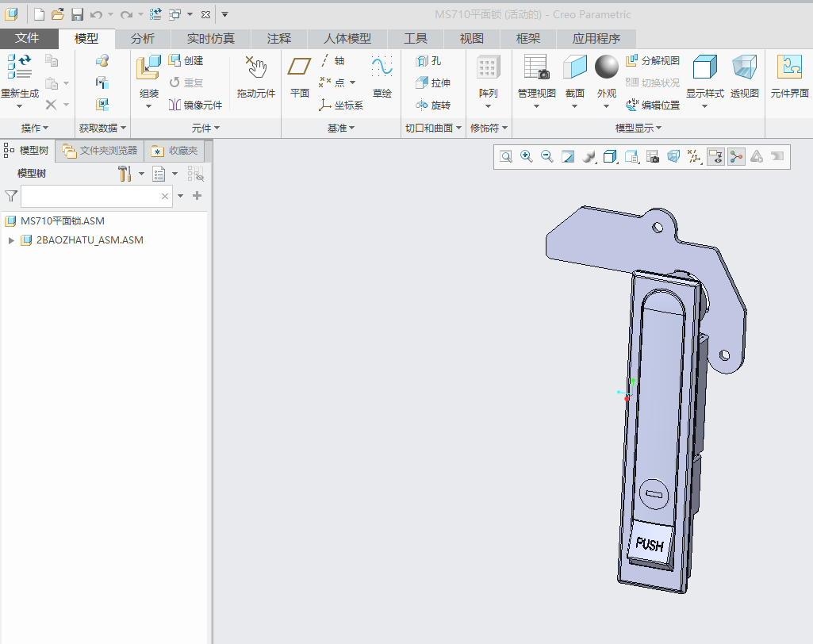This screenshot has width=813, height=644.
Task: Create a new file from quick access toolbar
Action: (40, 14)
